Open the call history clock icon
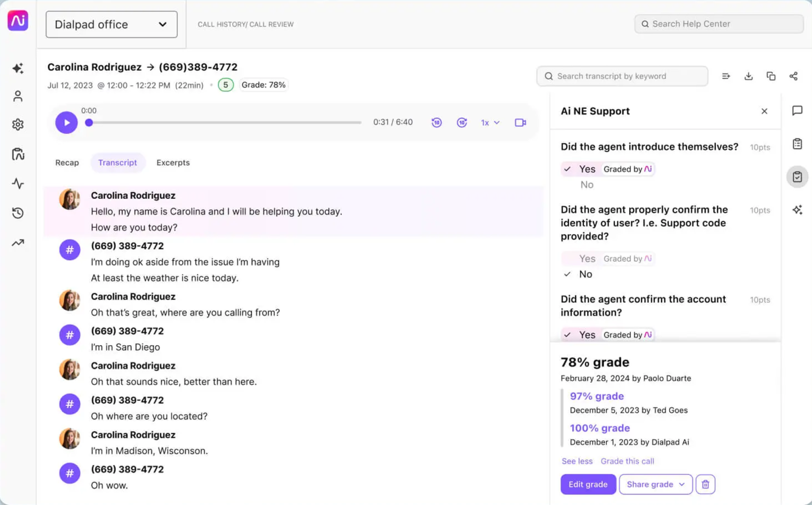The width and height of the screenshot is (812, 505). click(18, 213)
